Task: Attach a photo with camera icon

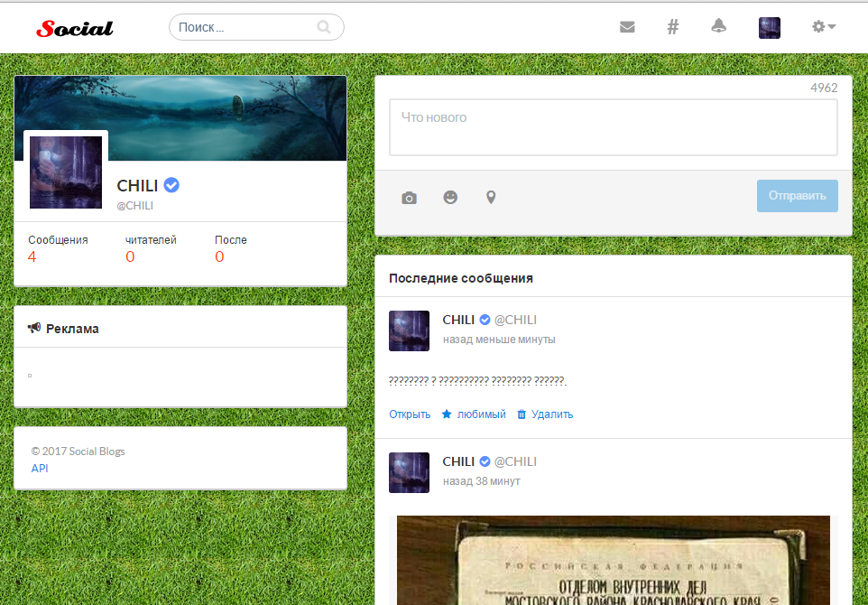Action: (409, 198)
